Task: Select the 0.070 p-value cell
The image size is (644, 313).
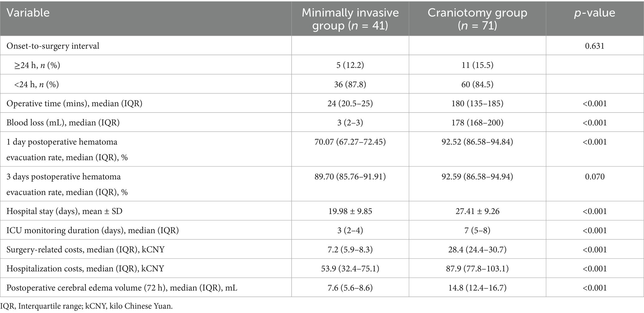Action: [x=594, y=177]
